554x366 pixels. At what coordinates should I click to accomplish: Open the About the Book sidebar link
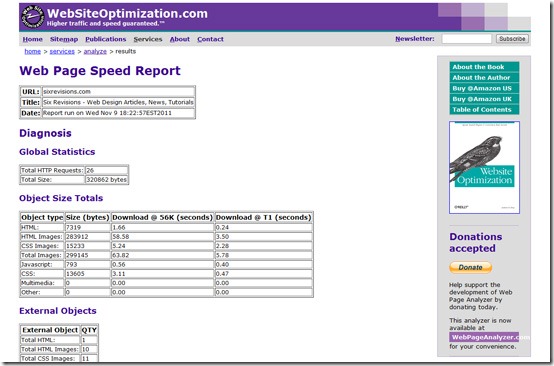pos(484,67)
